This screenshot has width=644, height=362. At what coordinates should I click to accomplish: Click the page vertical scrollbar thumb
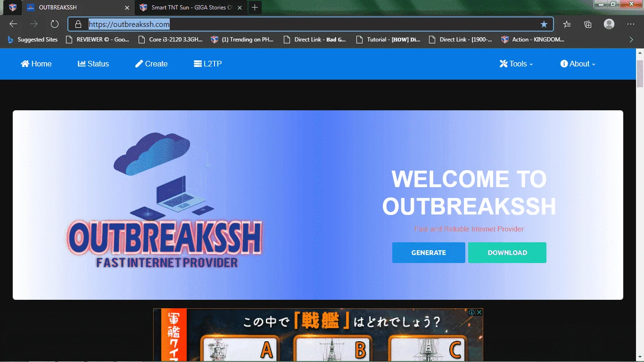point(640,74)
